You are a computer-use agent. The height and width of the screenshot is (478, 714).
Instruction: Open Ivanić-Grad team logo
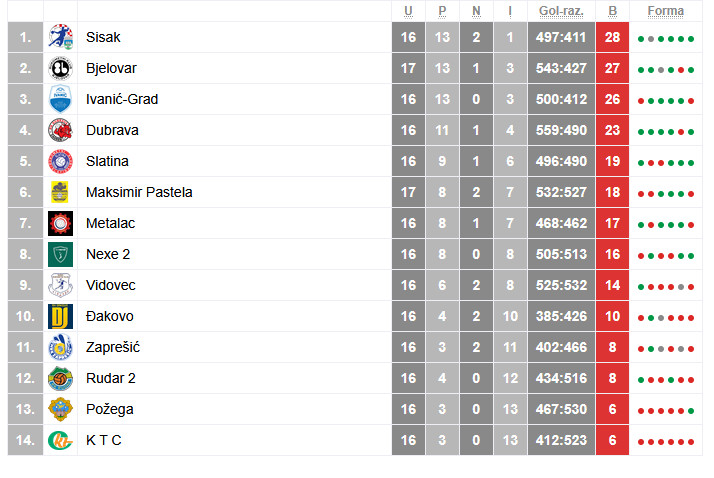pyautogui.click(x=60, y=99)
